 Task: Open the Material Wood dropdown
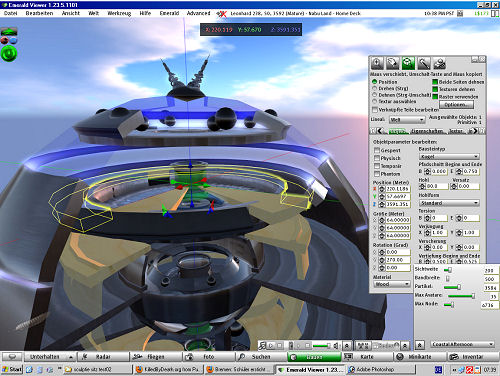(x=392, y=284)
